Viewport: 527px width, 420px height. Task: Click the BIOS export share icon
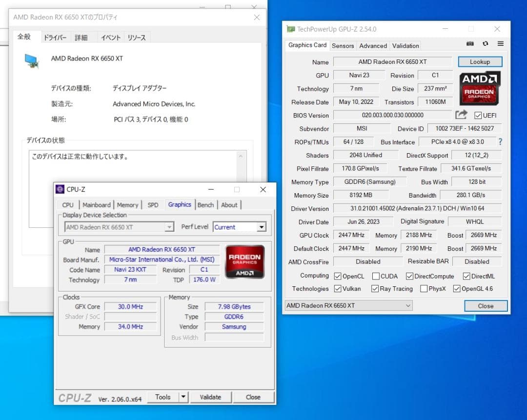(461, 115)
